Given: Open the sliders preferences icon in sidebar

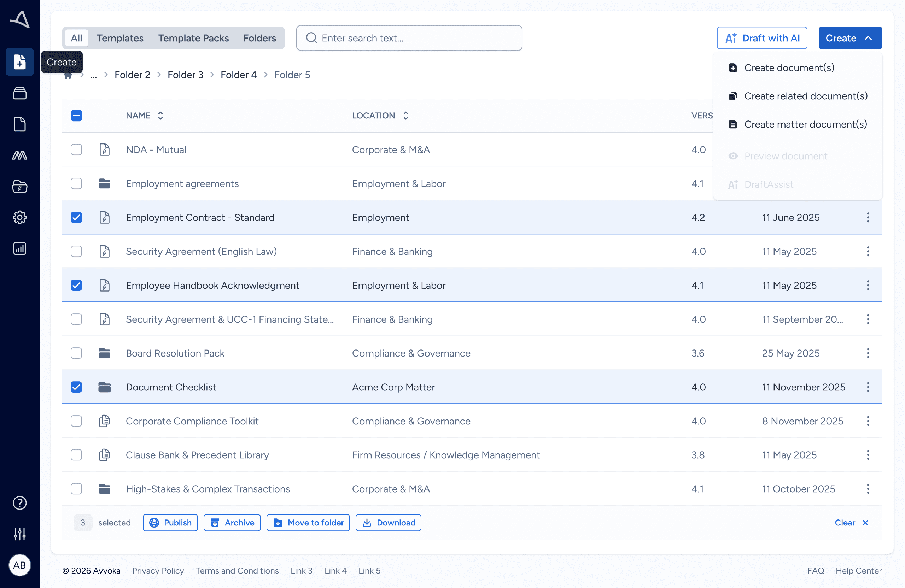Looking at the screenshot, I should (20, 534).
